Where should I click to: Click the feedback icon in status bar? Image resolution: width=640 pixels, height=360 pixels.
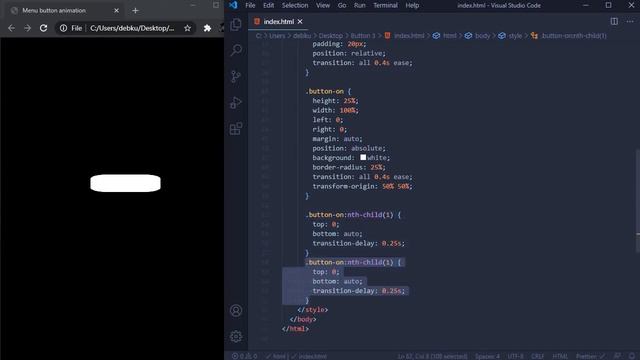pyautogui.click(x=618, y=356)
